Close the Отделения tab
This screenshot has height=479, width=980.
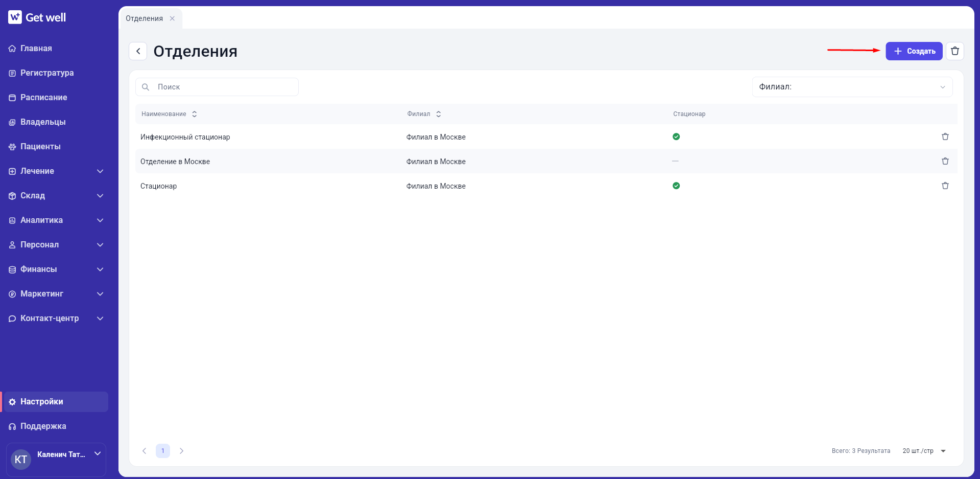point(172,18)
